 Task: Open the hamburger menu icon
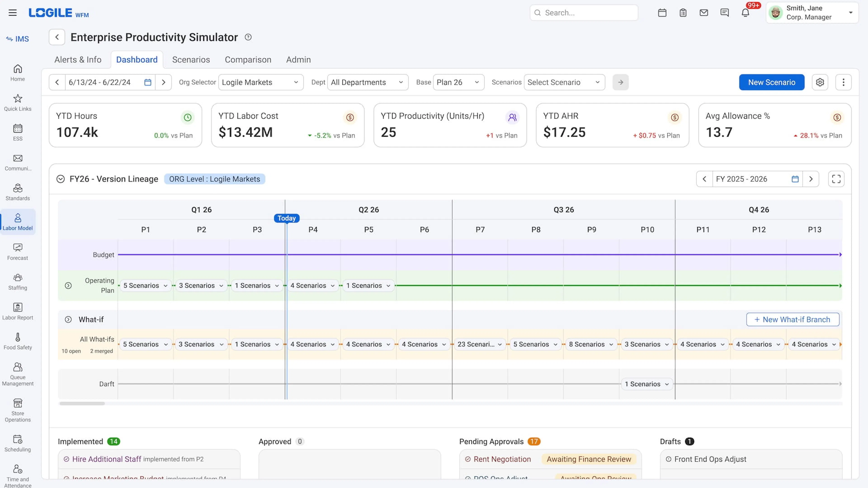tap(12, 13)
